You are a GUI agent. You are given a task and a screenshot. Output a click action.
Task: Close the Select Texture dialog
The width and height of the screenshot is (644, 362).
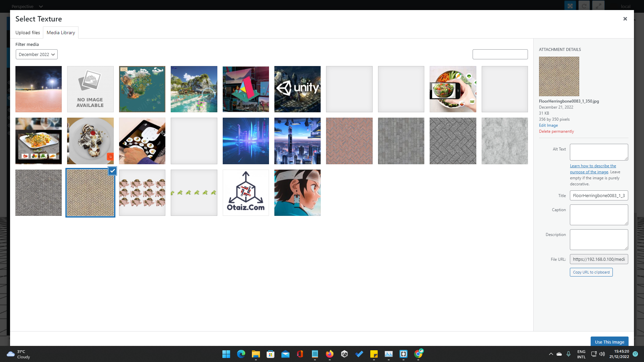click(x=625, y=19)
